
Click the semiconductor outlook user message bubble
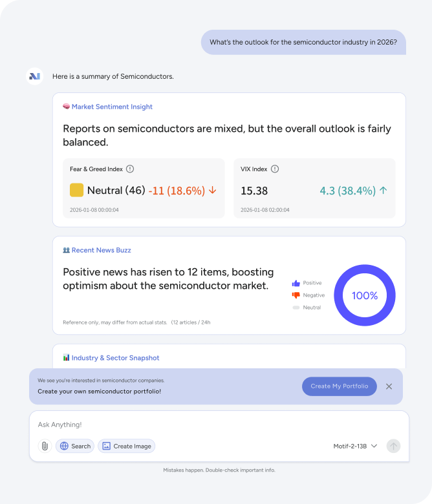(303, 43)
